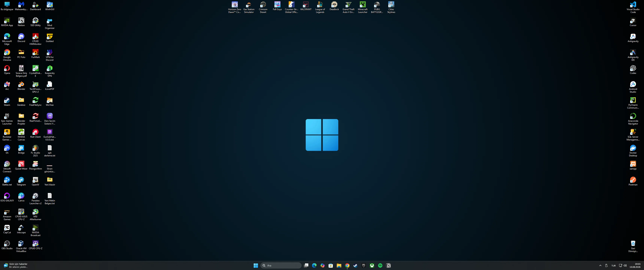Image resolution: width=644 pixels, height=270 pixels.
Task: Select the Malwarebytes desktop shortcut
Action: tap(21, 6)
